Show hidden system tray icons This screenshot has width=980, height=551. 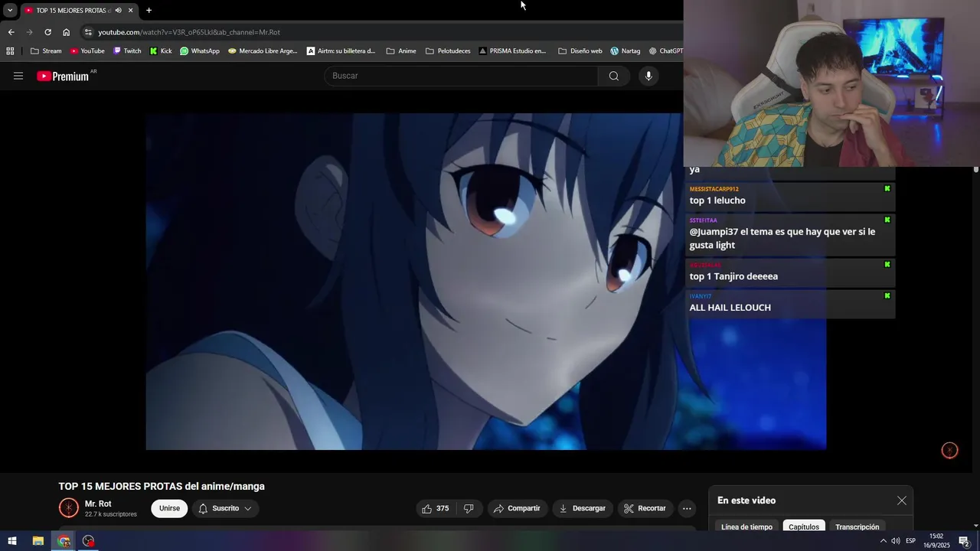[883, 541]
